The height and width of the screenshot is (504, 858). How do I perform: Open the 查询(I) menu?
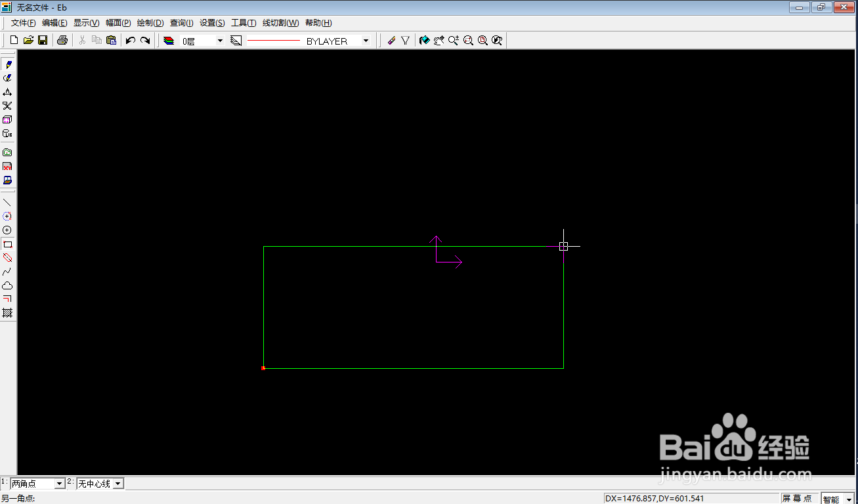tap(182, 23)
